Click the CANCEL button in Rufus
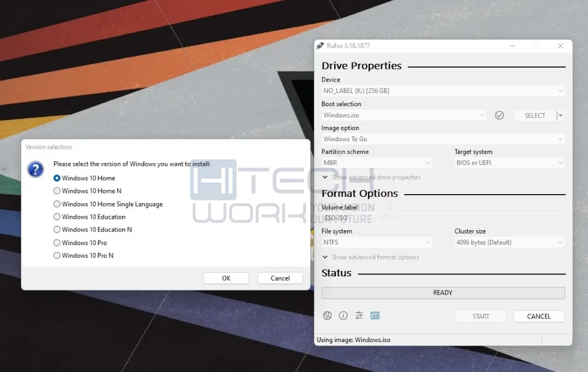588x372 pixels. 539,316
